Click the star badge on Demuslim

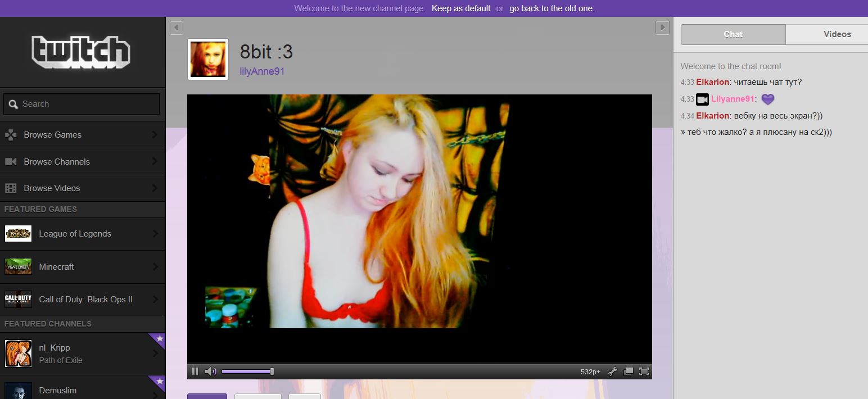tap(159, 382)
